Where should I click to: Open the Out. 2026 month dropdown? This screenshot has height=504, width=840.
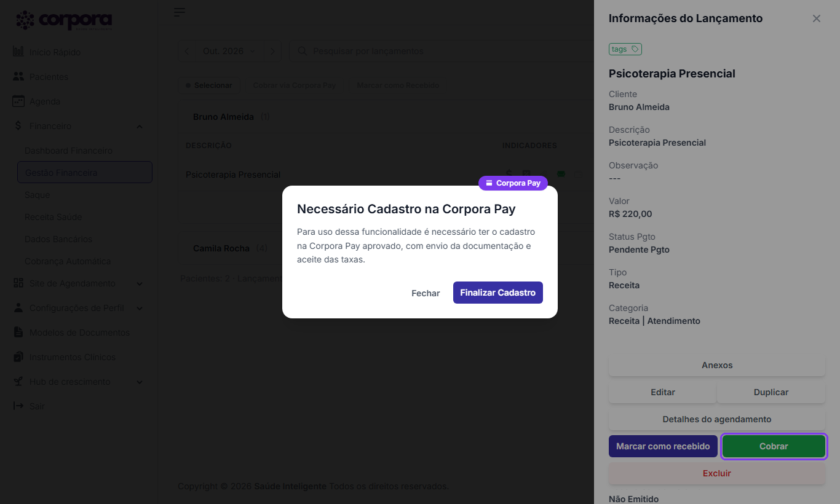pyautogui.click(x=229, y=51)
